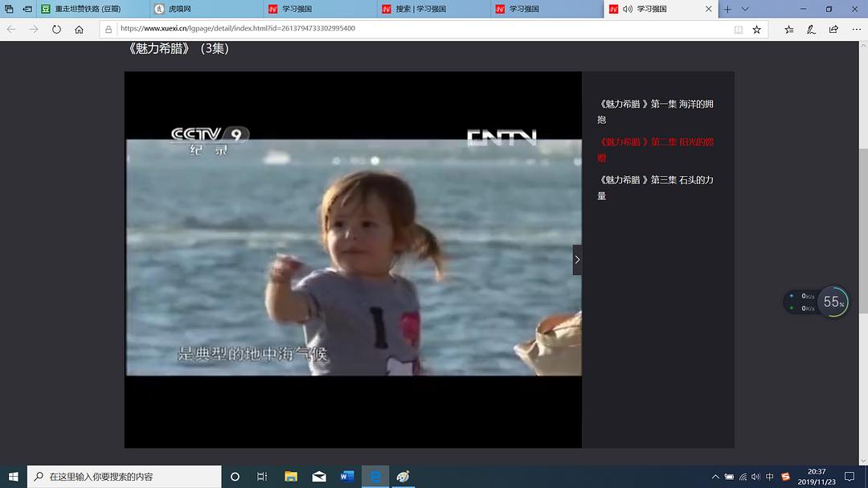The height and width of the screenshot is (488, 868).
Task: Open the favorites hub icon
Action: [789, 29]
